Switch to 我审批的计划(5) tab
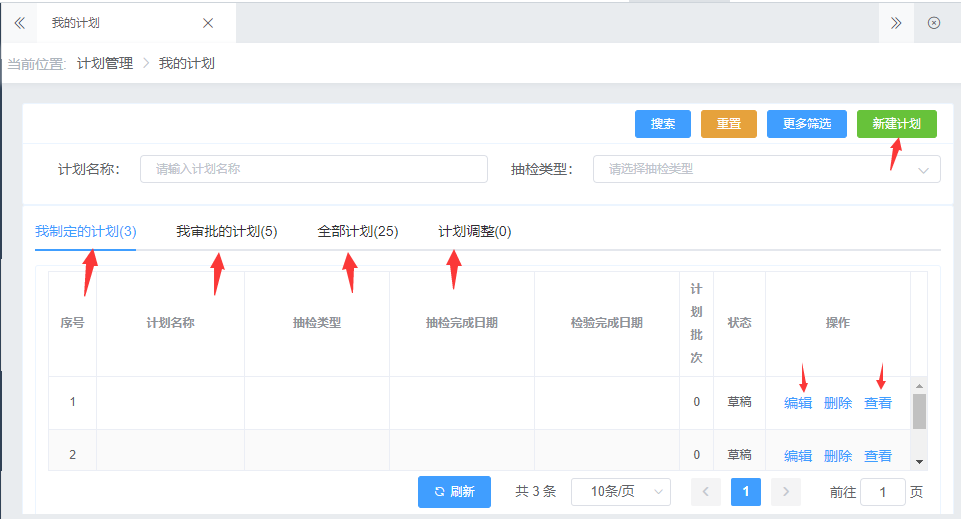 tap(227, 232)
